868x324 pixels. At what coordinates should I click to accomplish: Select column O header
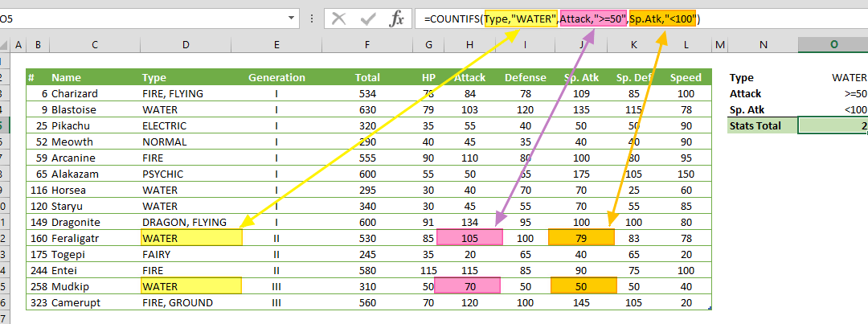[833, 45]
